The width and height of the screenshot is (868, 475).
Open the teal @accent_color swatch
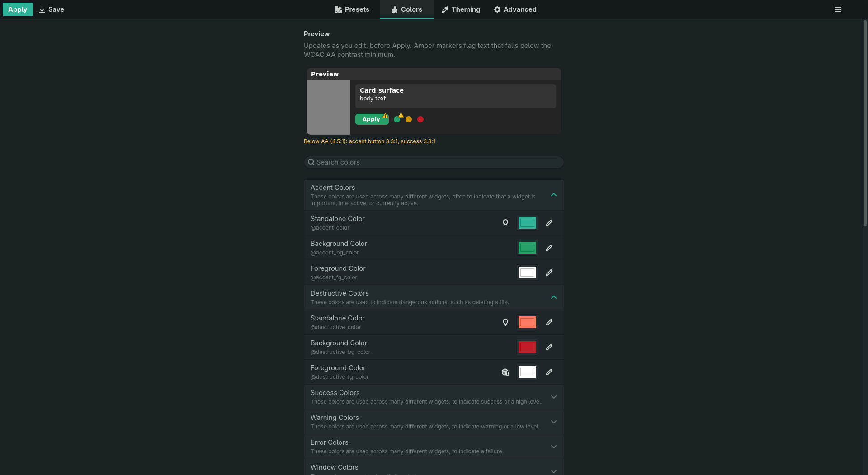pos(527,223)
